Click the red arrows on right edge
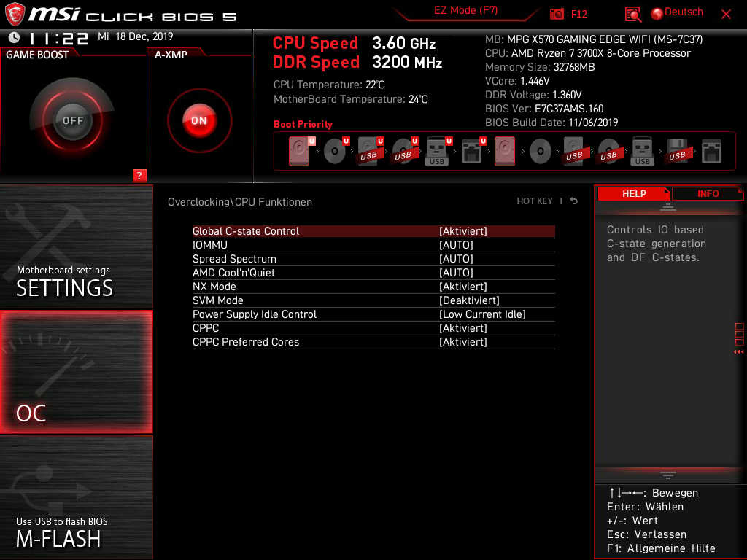 click(x=739, y=352)
